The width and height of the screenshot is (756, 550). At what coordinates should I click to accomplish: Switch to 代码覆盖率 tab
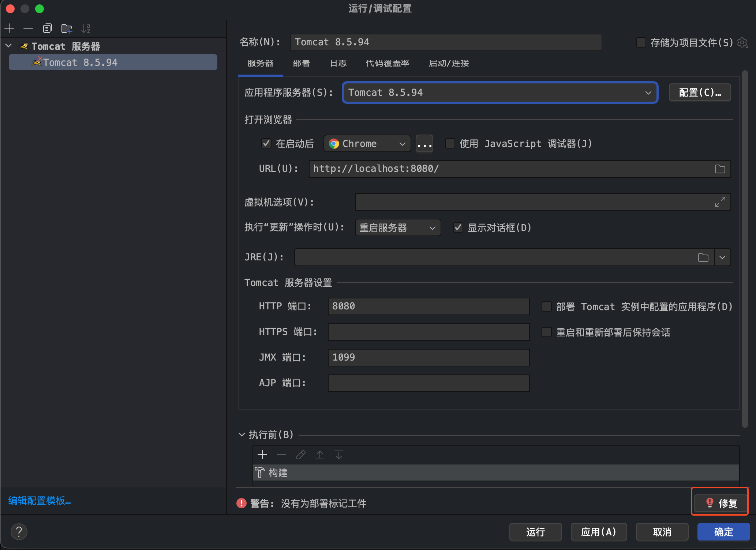388,63
